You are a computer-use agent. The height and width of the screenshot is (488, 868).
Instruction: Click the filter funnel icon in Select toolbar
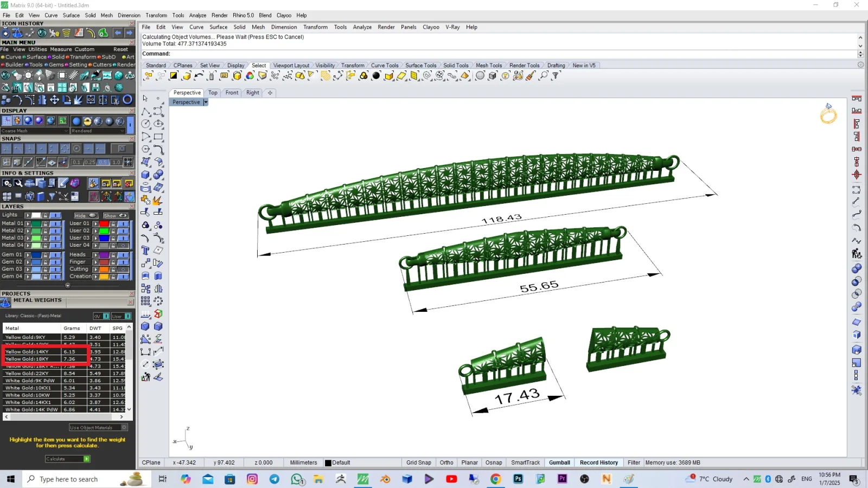click(x=556, y=76)
